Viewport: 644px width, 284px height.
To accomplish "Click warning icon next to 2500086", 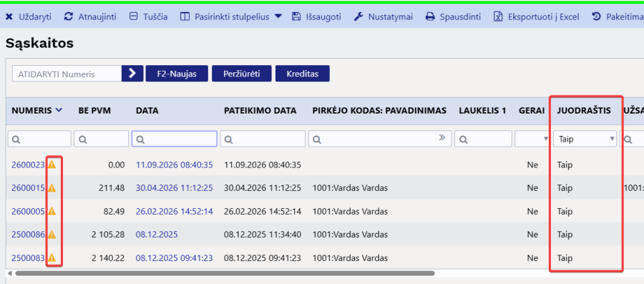I will coord(52,235).
